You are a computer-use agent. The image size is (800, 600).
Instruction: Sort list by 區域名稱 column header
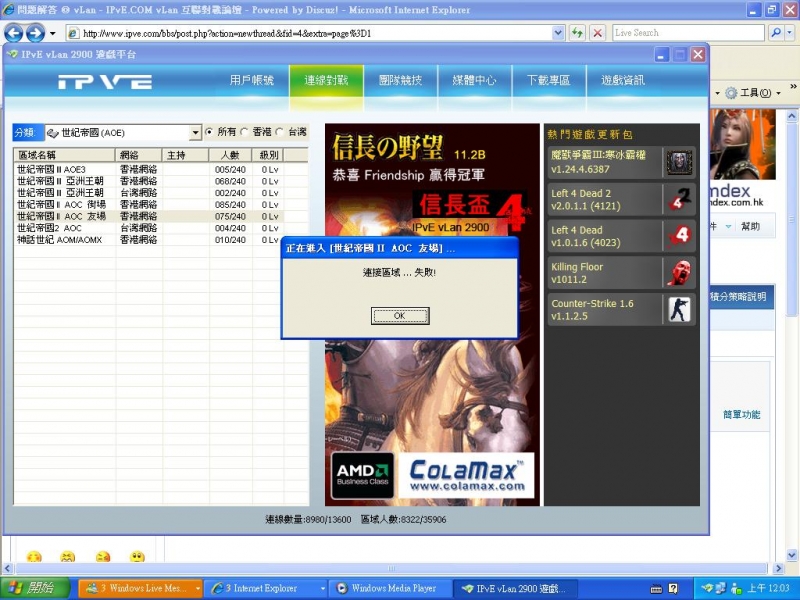pyautogui.click(x=64, y=155)
